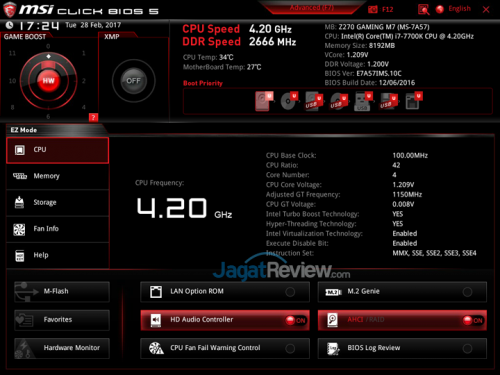Click the XMP panel title
This screenshot has height=375, width=500.
coord(112,37)
